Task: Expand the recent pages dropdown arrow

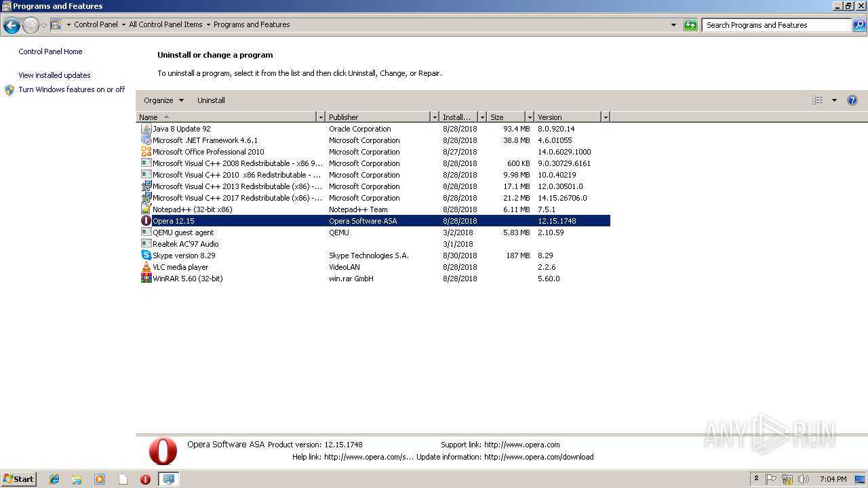Action: pyautogui.click(x=43, y=26)
